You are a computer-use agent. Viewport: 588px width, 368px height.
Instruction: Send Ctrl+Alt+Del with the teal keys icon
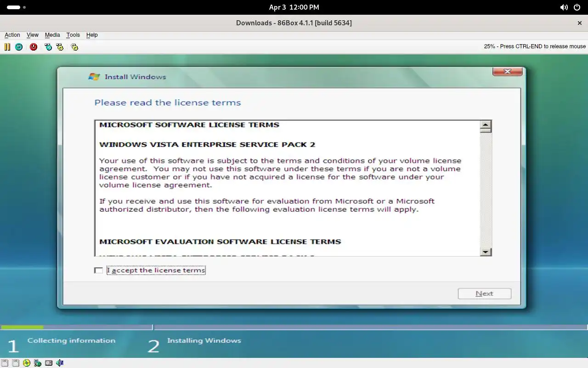48,47
